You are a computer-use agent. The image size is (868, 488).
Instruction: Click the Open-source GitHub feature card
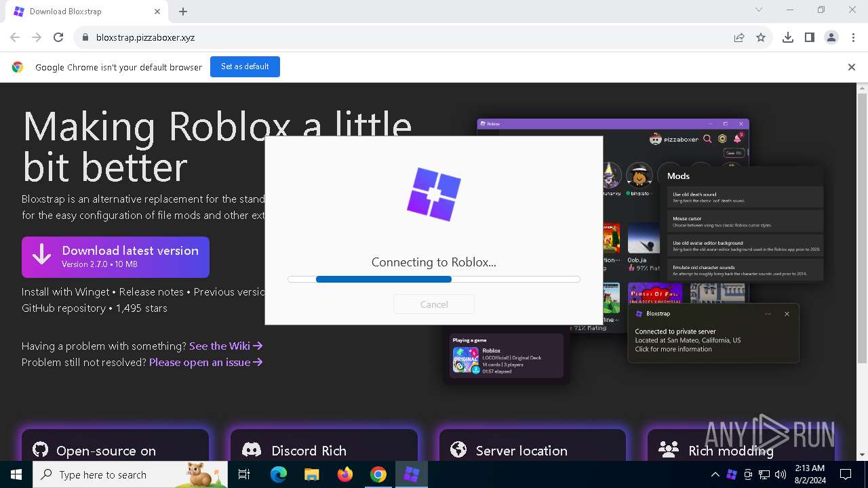click(115, 445)
